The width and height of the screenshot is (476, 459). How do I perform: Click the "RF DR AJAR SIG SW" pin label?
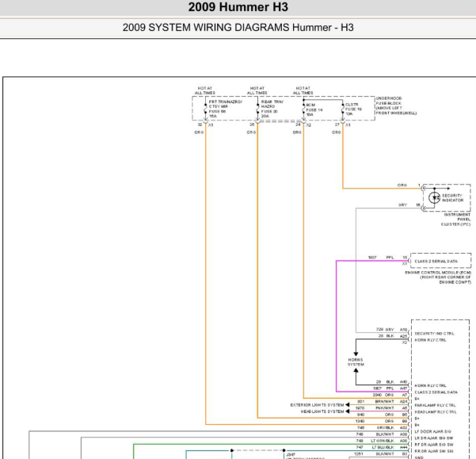(434, 445)
